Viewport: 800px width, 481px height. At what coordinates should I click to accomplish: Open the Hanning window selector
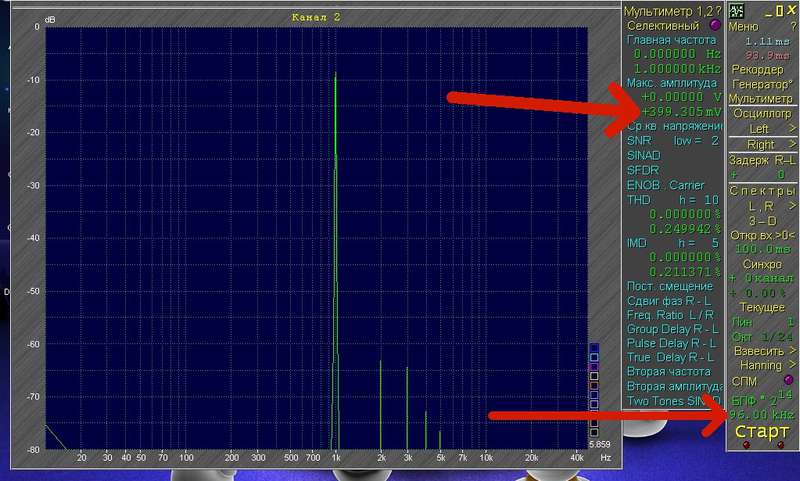[792, 365]
